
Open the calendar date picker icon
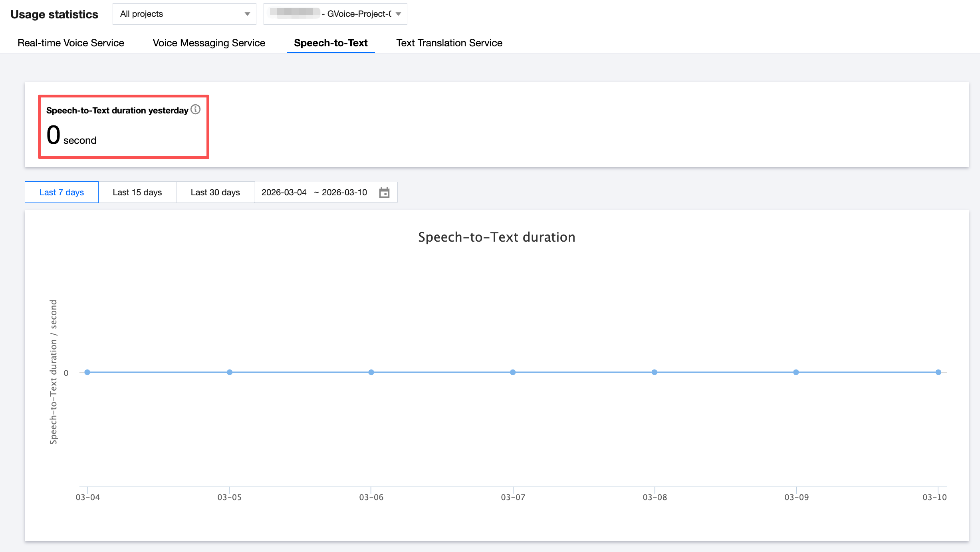click(x=384, y=193)
